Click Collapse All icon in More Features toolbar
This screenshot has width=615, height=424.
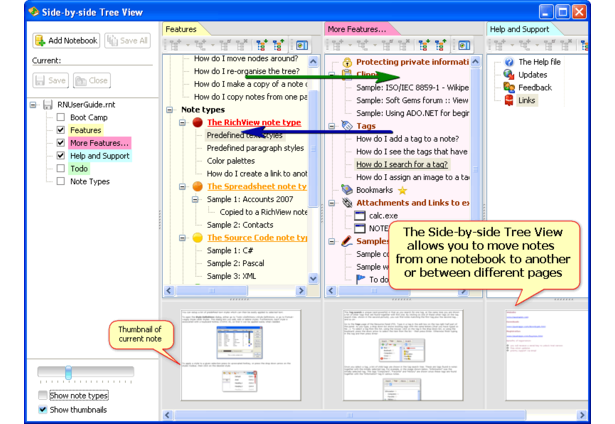pyautogui.click(x=440, y=45)
